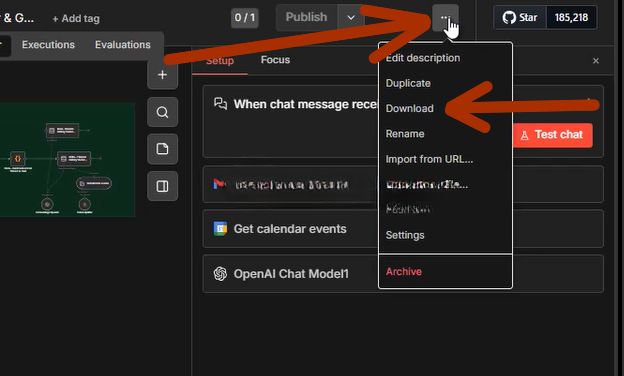Viewport: 624px width, 376px height.
Task: Expand the Publish dropdown arrow
Action: 351,18
